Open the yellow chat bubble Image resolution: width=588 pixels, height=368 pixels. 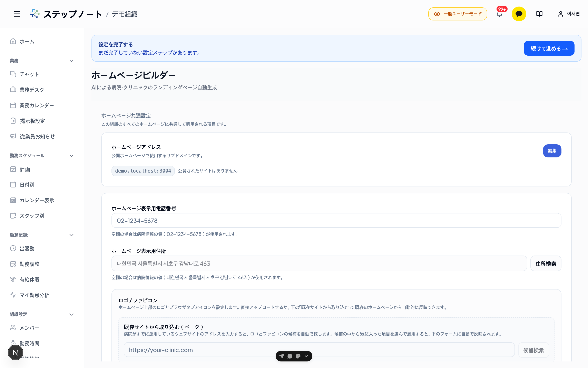point(519,14)
